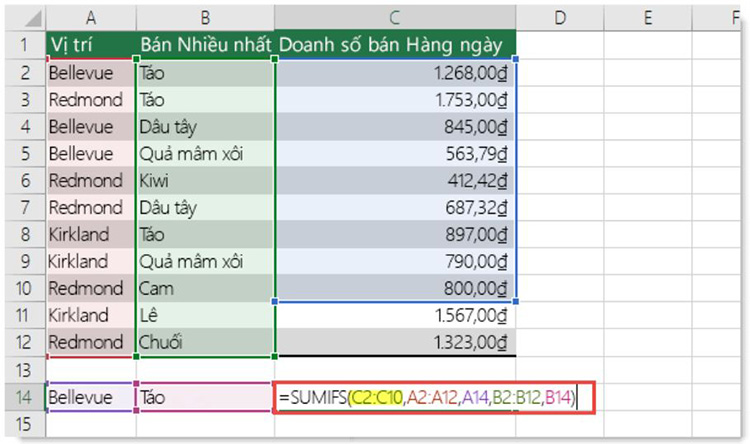Select cell with value 1.268,00₫
Image resolution: width=750 pixels, height=444 pixels.
[x=395, y=73]
